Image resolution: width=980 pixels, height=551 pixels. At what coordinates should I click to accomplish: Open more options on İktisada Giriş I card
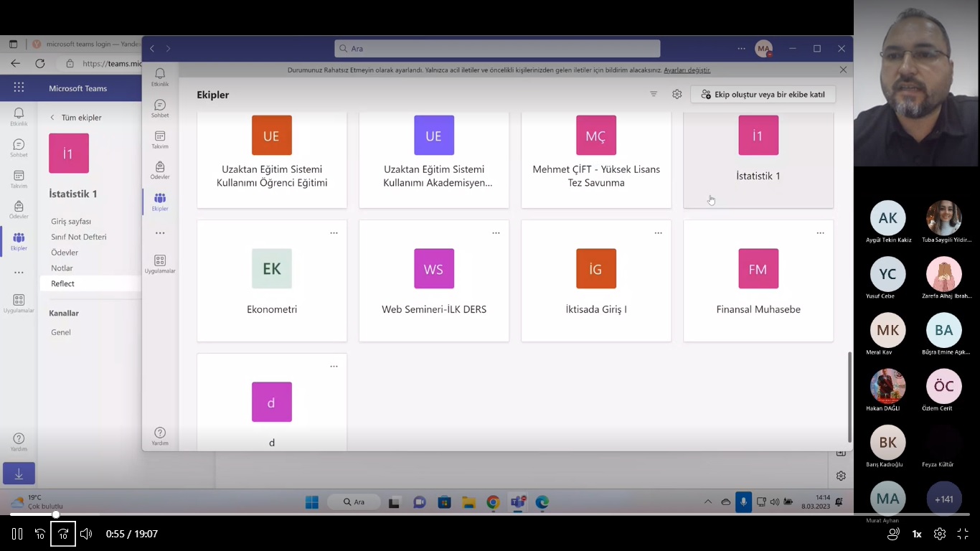[x=658, y=233]
